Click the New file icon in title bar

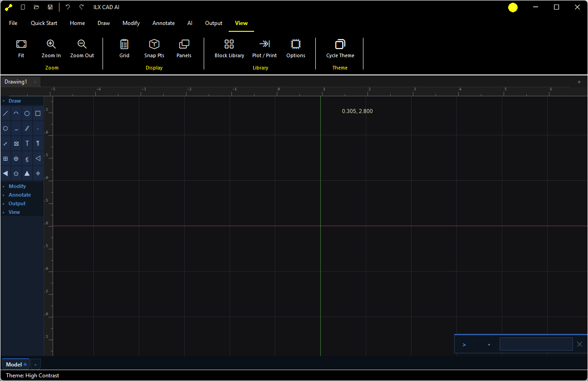23,7
